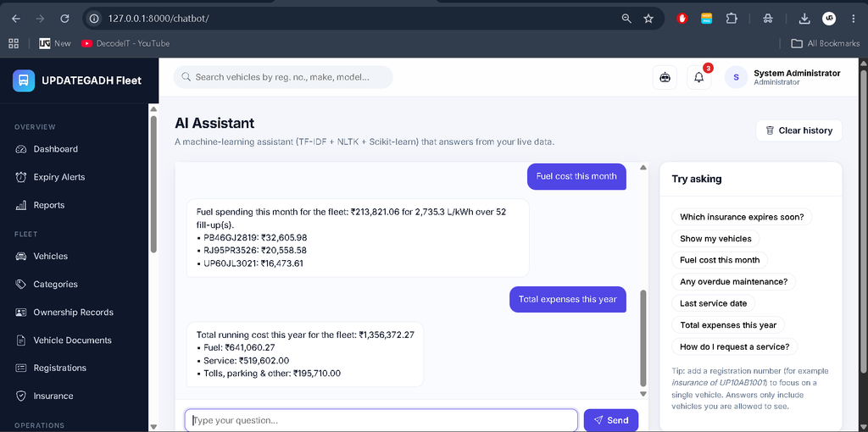868x432 pixels.
Task: Click the UPDATEGADH Fleet bus logo
Action: coord(24,80)
